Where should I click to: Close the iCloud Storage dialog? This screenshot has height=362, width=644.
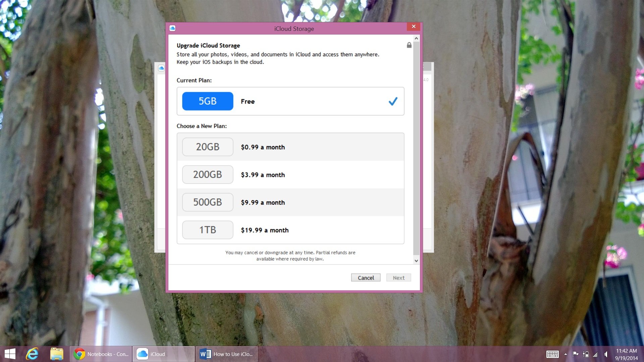pyautogui.click(x=414, y=26)
